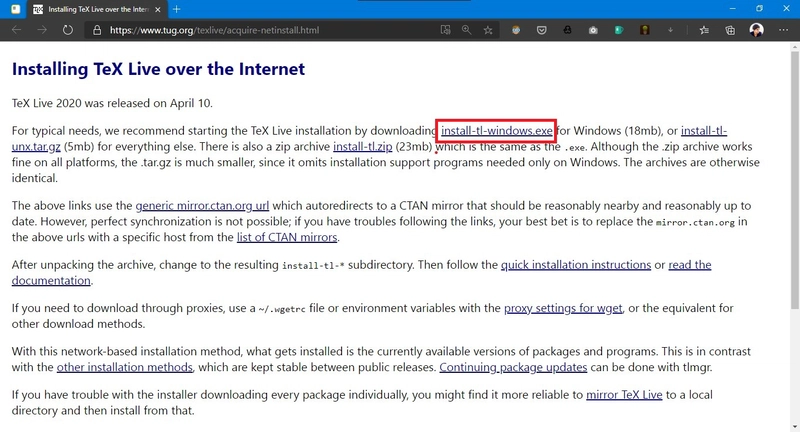This screenshot has height=432, width=800.
Task: Open the Pocket extension
Action: (x=542, y=30)
